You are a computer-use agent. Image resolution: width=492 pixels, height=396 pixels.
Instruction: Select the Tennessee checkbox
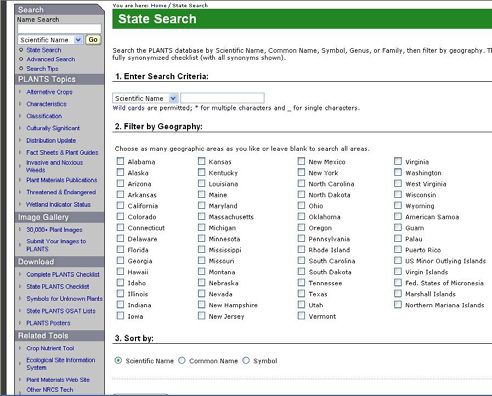point(301,282)
